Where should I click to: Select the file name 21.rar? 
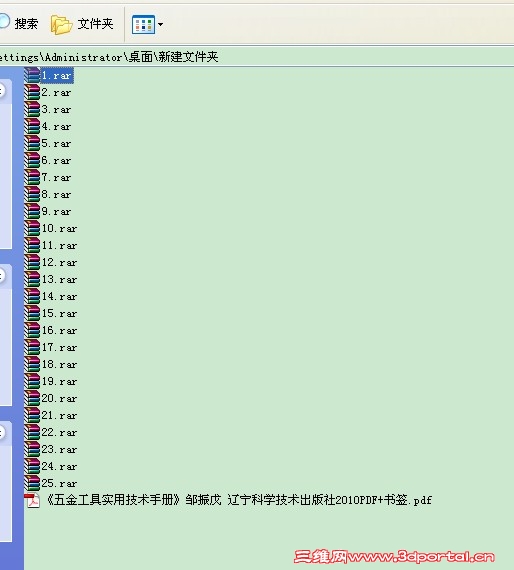point(59,416)
